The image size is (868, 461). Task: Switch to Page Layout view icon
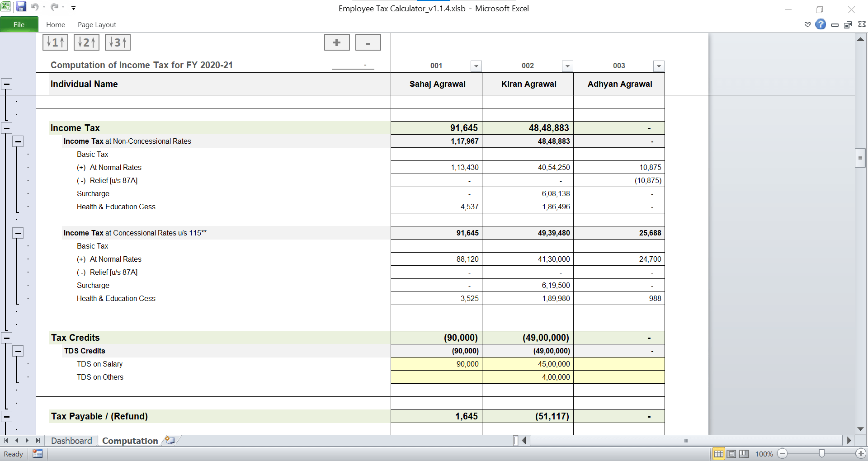click(731, 454)
